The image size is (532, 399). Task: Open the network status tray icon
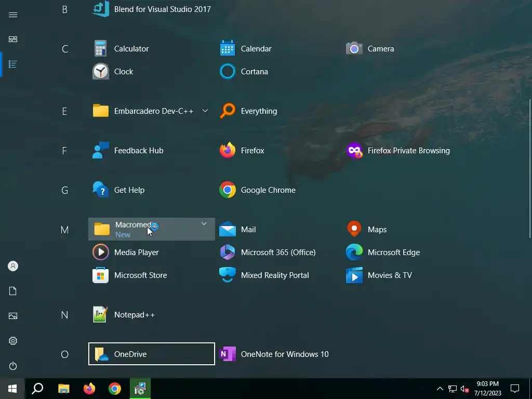453,389
